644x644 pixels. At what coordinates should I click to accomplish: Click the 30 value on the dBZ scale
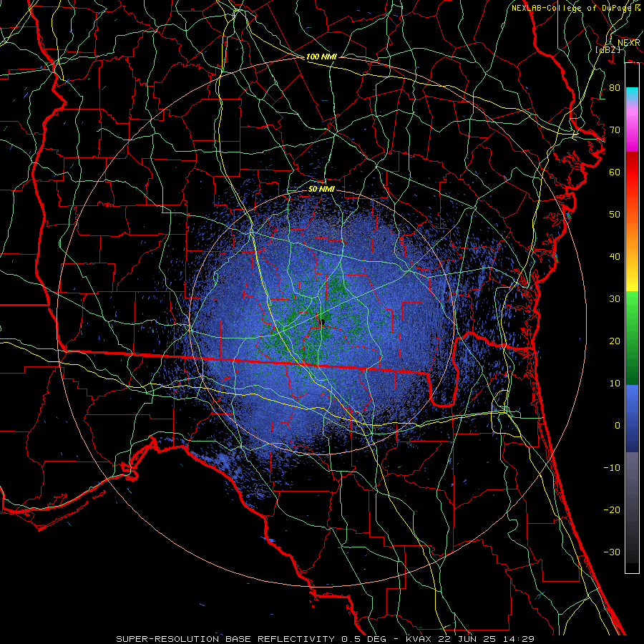click(615, 299)
